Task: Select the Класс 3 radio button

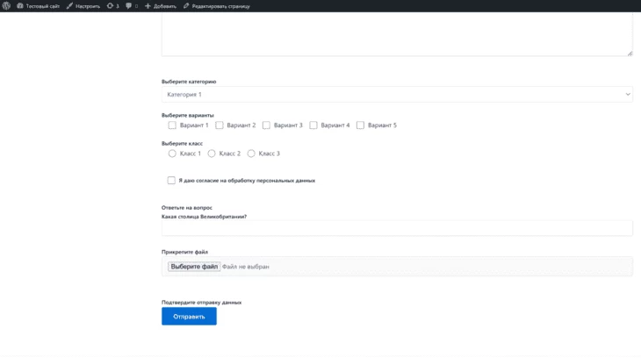Action: pos(251,153)
